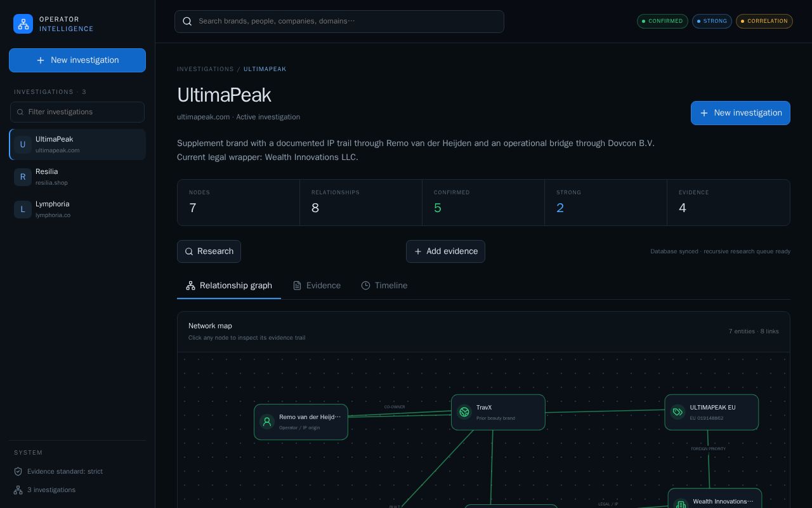Click the building icon on Wealth Innovations node
Screen dimensions: 812x508
[x=681, y=505]
